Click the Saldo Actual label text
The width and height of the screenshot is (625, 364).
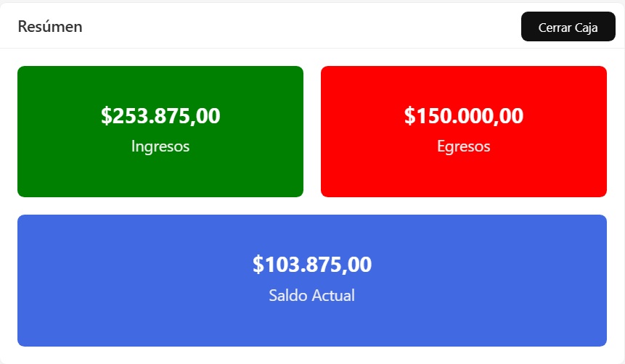312,296
